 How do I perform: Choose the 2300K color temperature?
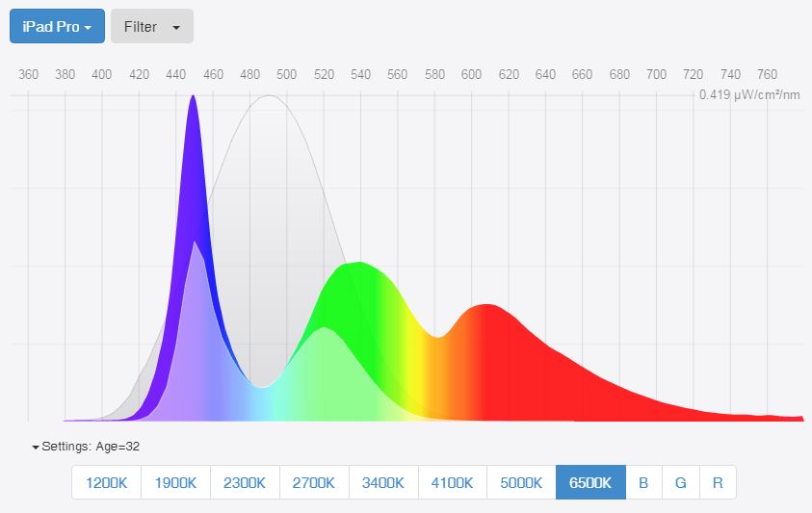point(245,483)
